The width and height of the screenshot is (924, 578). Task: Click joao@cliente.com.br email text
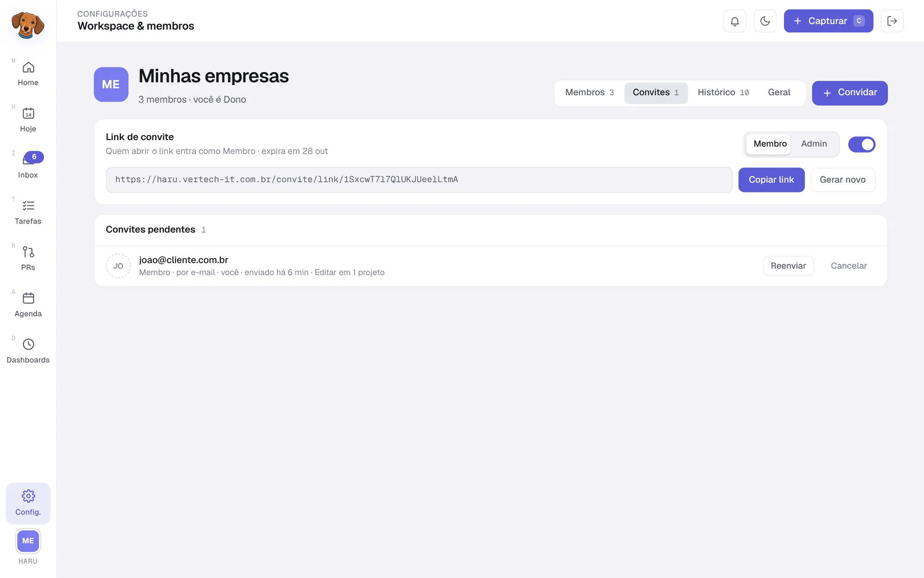click(x=183, y=260)
